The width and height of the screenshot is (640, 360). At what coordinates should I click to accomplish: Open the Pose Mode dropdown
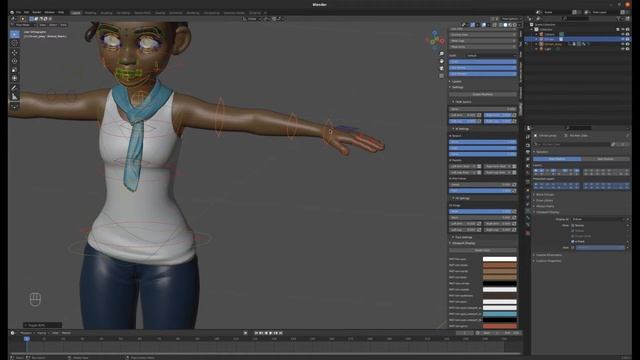click(x=24, y=25)
